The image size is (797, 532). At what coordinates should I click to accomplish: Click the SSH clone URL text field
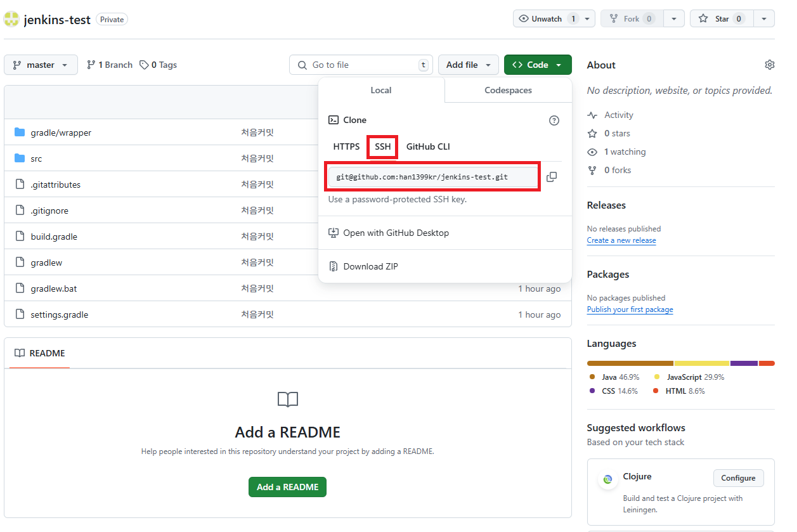433,177
